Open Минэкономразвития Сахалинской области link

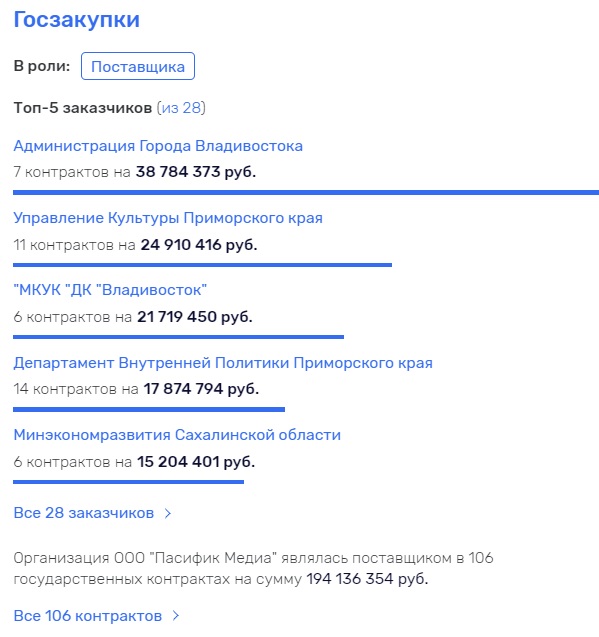coord(177,435)
